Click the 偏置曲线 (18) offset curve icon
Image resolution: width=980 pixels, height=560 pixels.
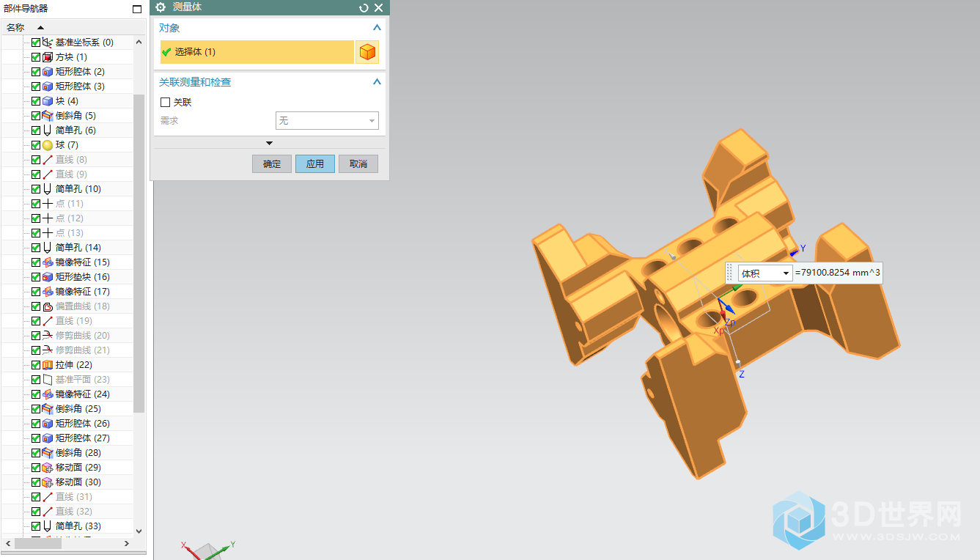[x=48, y=306]
